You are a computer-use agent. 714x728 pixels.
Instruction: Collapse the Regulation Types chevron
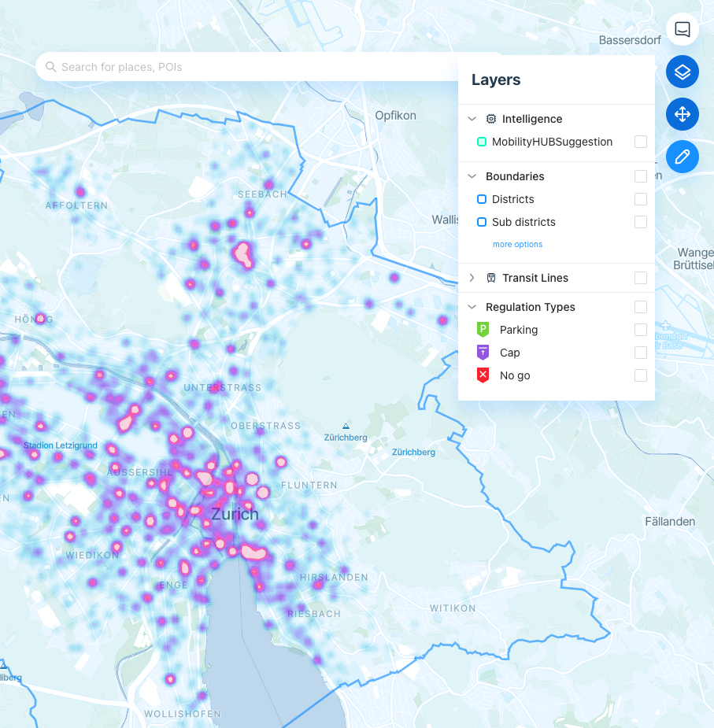pyautogui.click(x=472, y=307)
